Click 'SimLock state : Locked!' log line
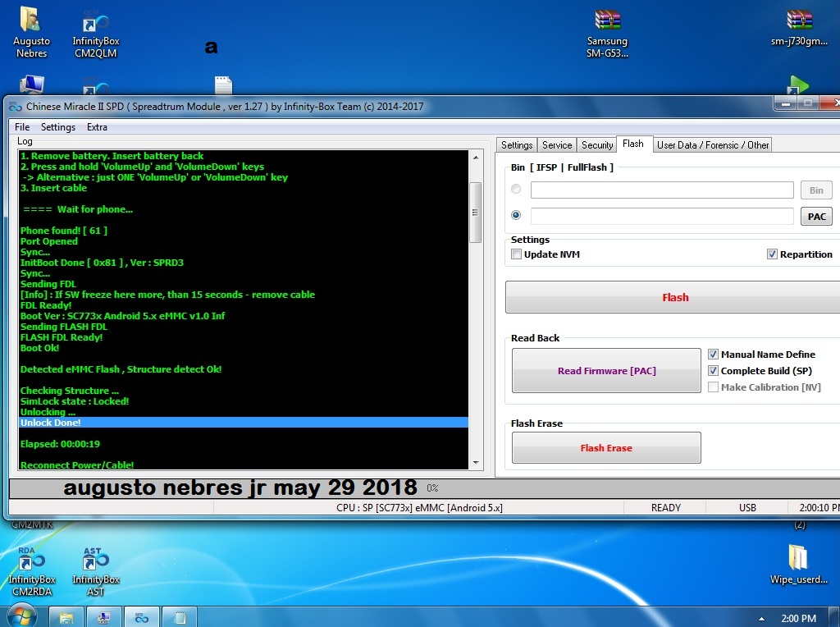 [x=75, y=400]
